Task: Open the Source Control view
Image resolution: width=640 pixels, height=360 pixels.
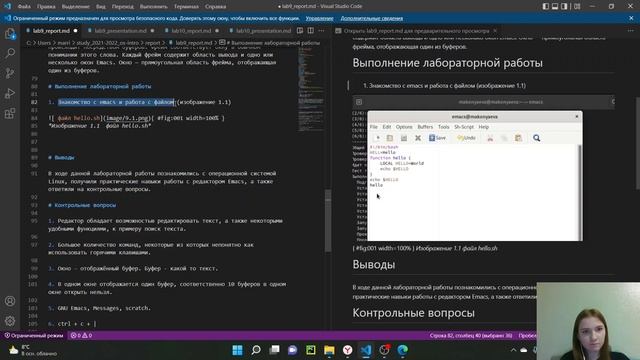Action: point(10,73)
